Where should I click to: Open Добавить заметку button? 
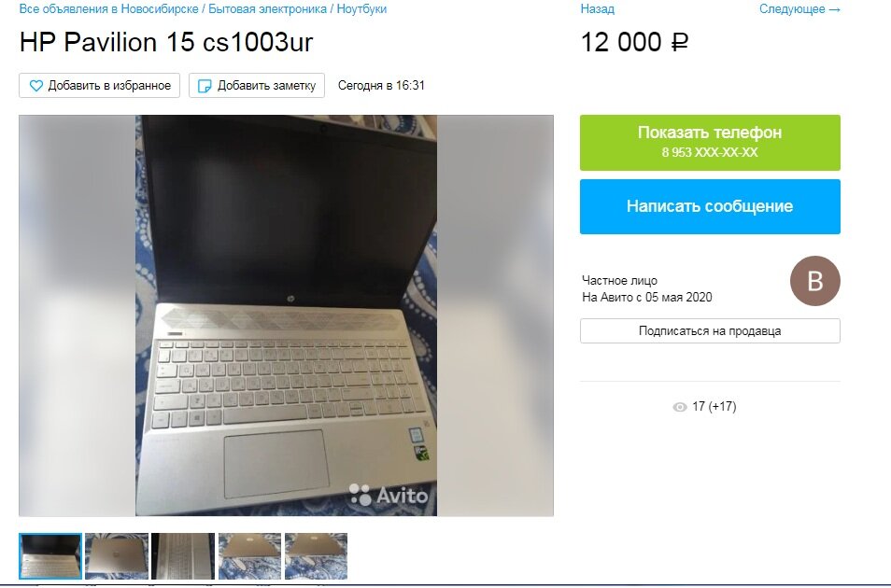(257, 85)
